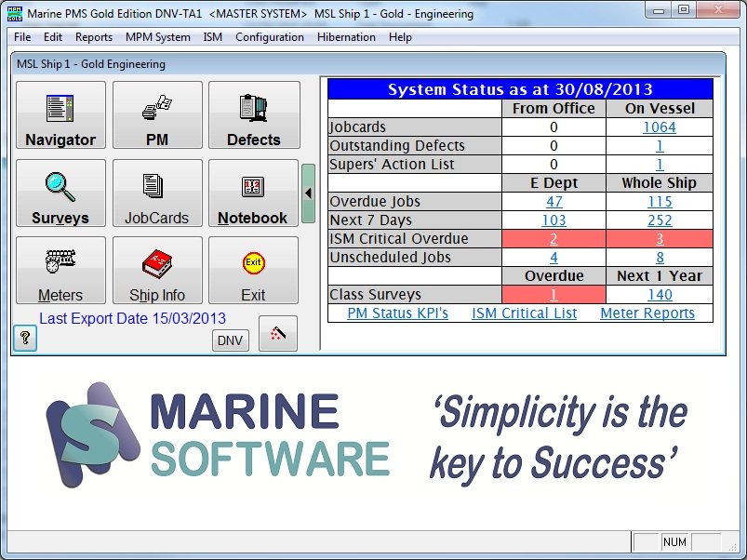
Task: Open the Ship Info book
Action: click(157, 271)
